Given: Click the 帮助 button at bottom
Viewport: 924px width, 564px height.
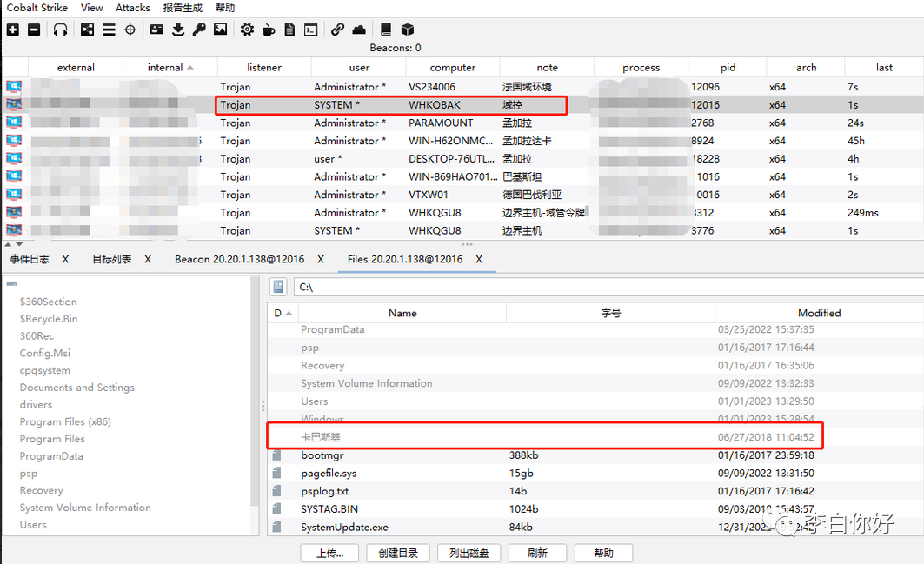Looking at the screenshot, I should (x=604, y=553).
